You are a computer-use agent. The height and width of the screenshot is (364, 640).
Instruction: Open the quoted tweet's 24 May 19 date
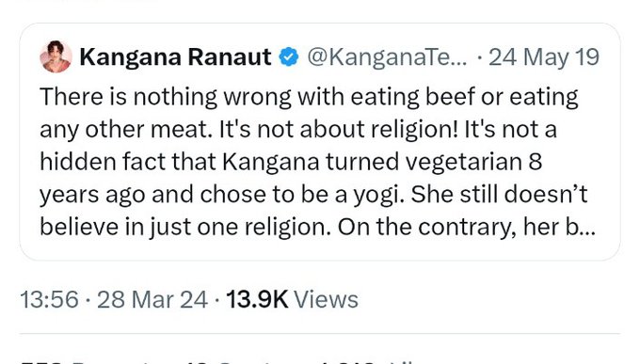(x=544, y=57)
